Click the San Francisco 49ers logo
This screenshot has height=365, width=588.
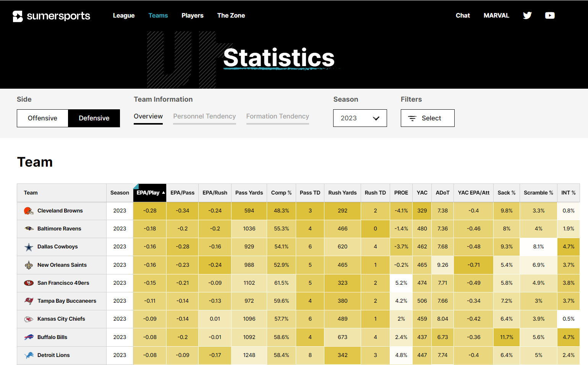pos(29,283)
